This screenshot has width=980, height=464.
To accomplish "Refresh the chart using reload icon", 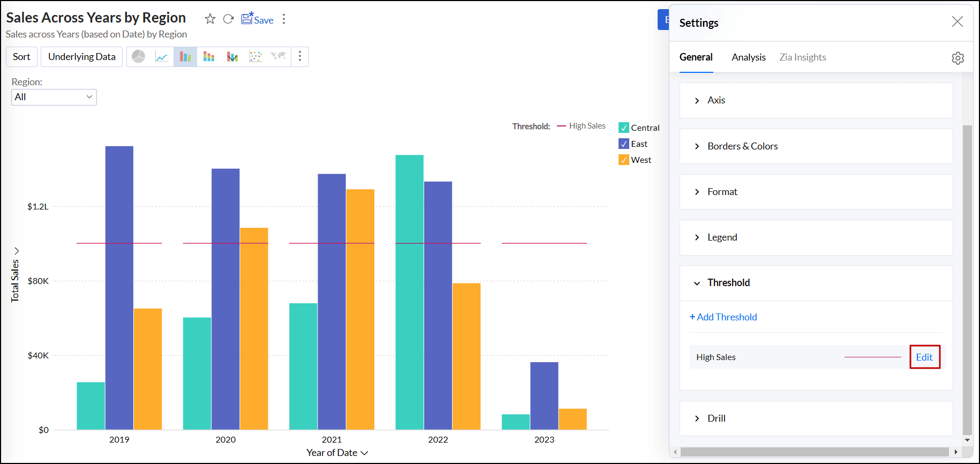I will tap(228, 19).
